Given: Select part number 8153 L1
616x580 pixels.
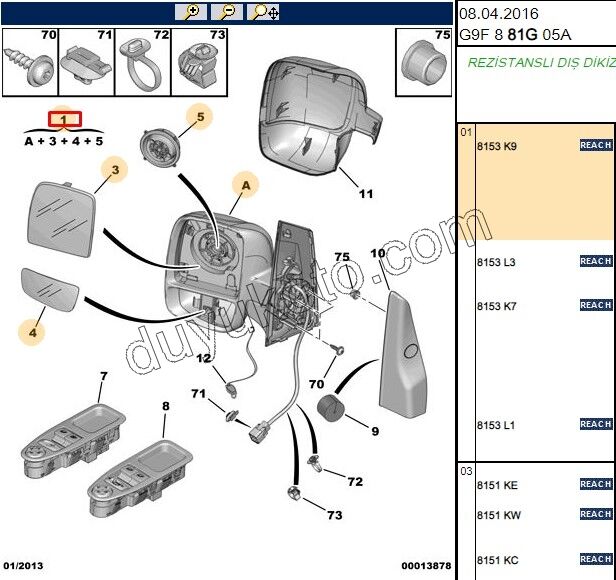Looking at the screenshot, I should point(496,425).
